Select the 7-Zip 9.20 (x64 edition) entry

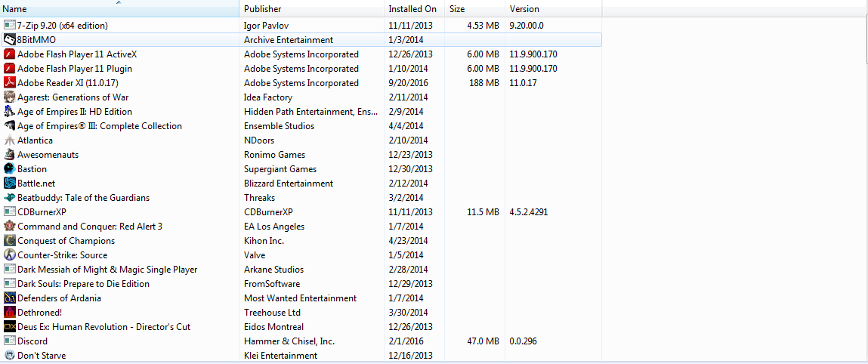coord(63,26)
